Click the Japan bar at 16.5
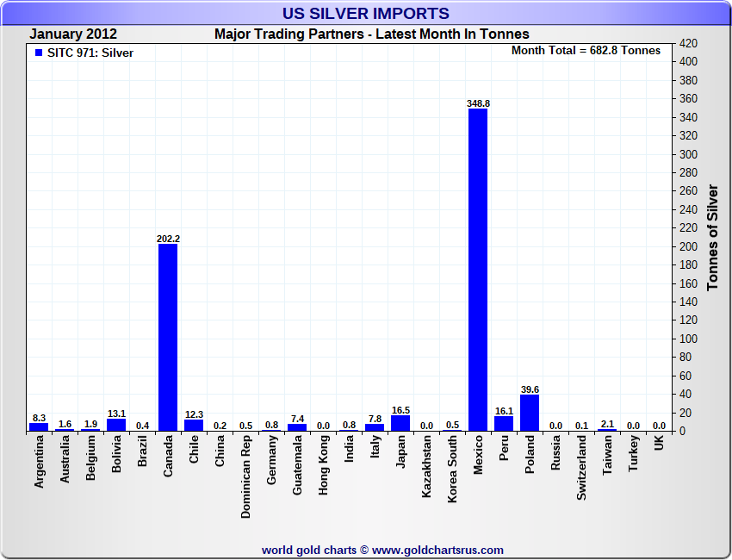The width and height of the screenshot is (732, 560). click(x=400, y=423)
